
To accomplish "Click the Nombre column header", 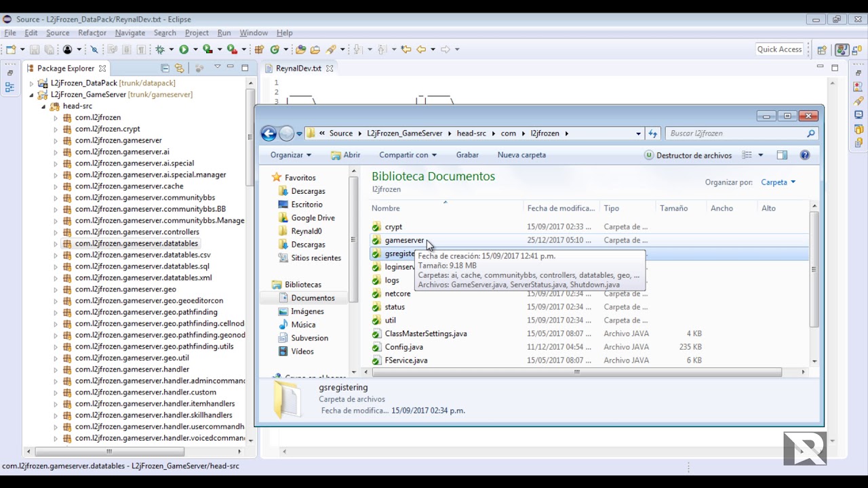I will tap(446, 208).
